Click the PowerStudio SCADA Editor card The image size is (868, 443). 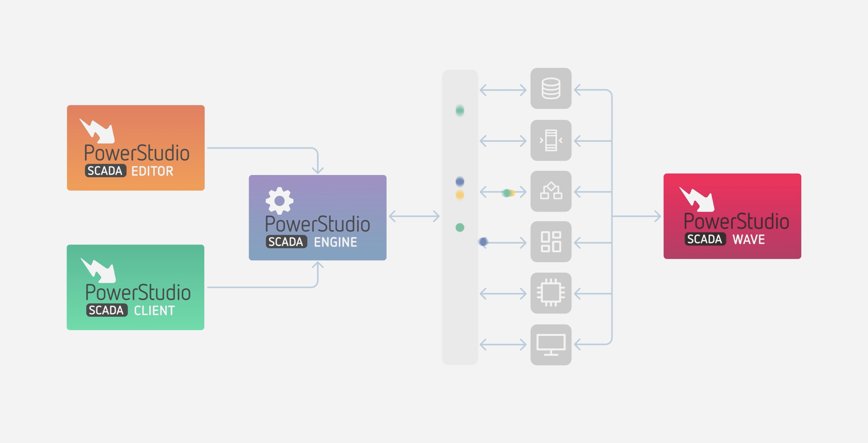point(136,148)
